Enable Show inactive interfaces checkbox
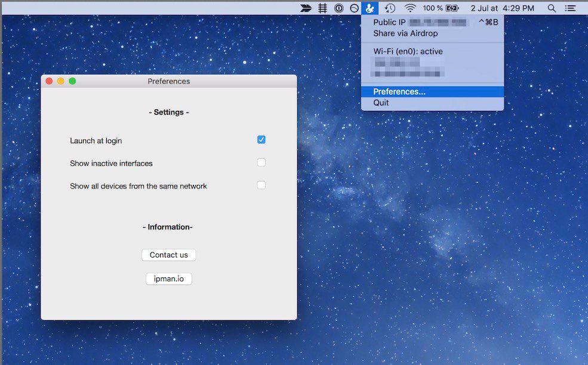The height and width of the screenshot is (365, 588). 261,162
